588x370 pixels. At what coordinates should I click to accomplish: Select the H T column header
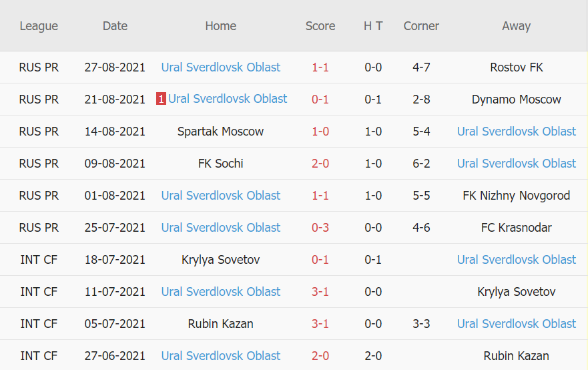(373, 26)
